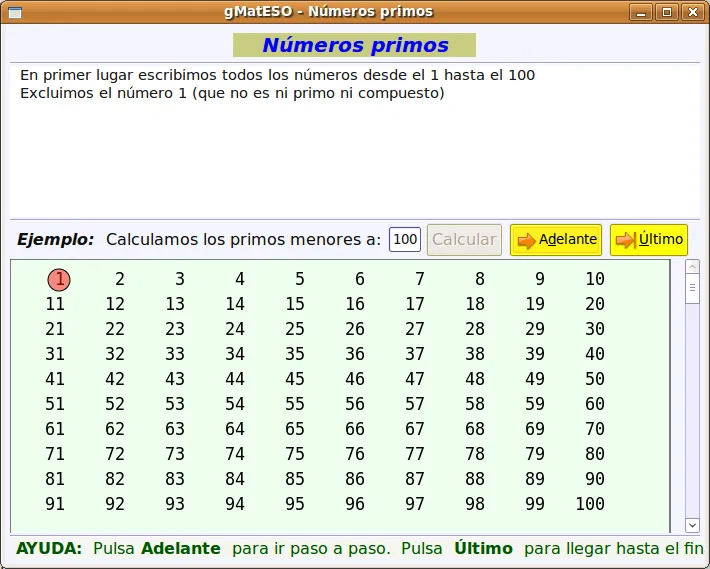Open the window menu icon in title bar
710x569 pixels.
15,12
